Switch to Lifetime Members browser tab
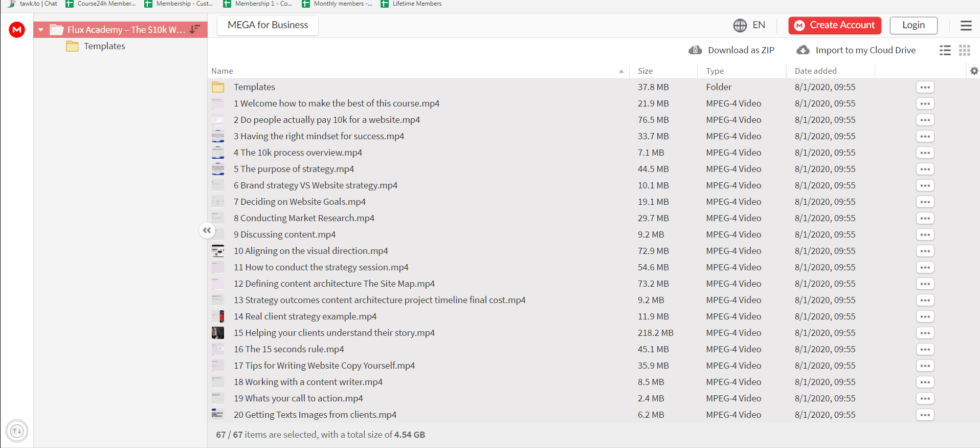 coord(412,4)
